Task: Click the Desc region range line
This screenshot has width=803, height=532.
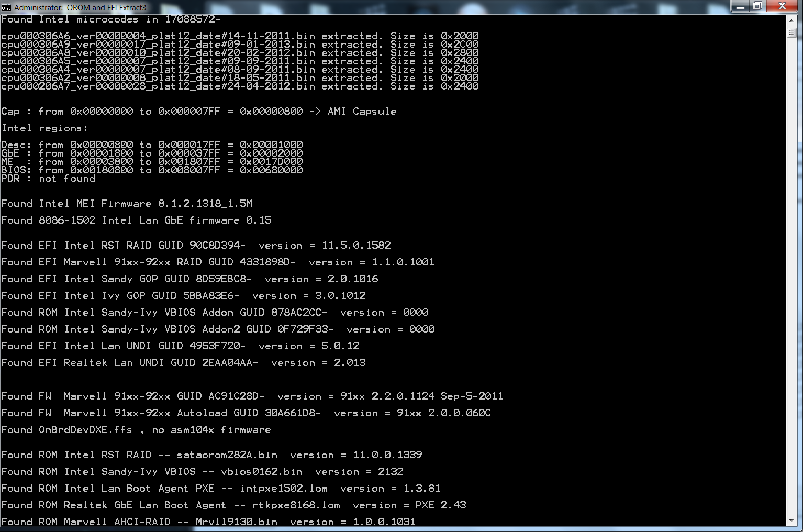Action: click(x=152, y=145)
